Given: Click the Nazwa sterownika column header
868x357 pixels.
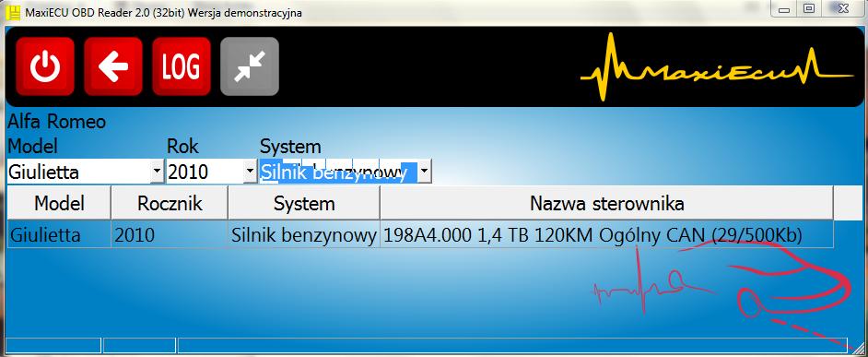Looking at the screenshot, I should point(606,204).
